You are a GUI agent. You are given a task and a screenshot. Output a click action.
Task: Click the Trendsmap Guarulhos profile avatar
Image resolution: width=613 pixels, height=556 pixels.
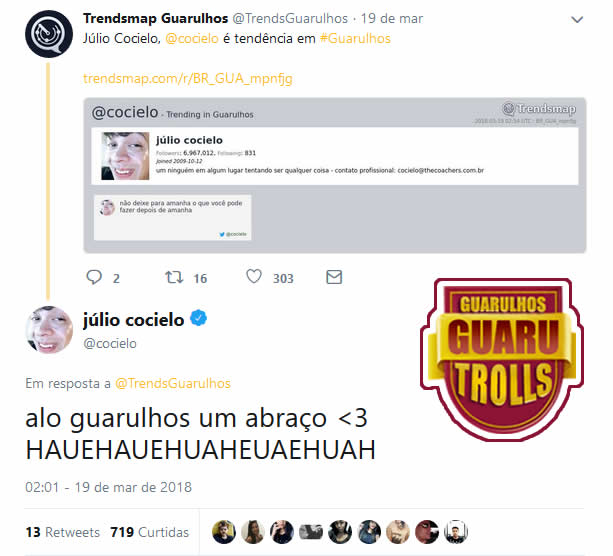click(x=49, y=34)
